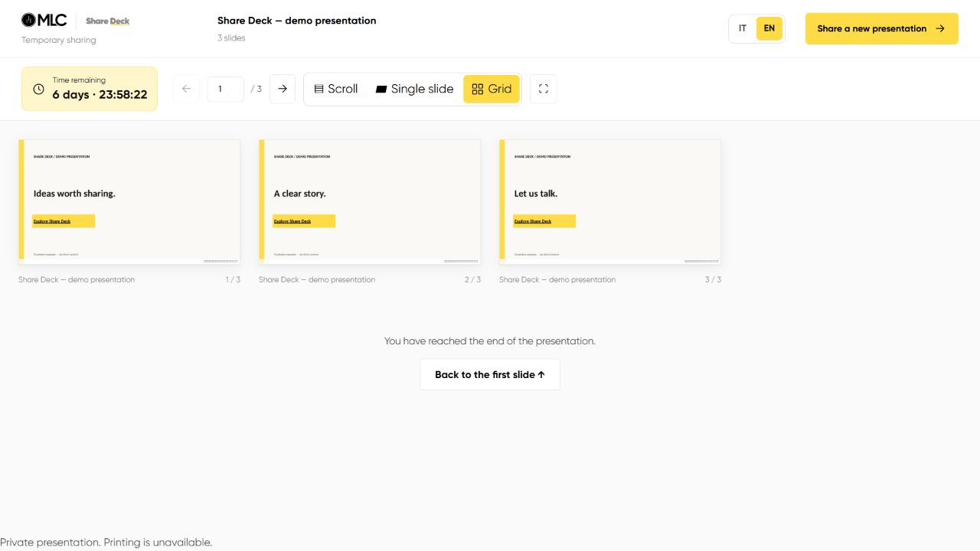Focus the slide number input field
The width and height of the screenshot is (980, 551).
point(226,89)
